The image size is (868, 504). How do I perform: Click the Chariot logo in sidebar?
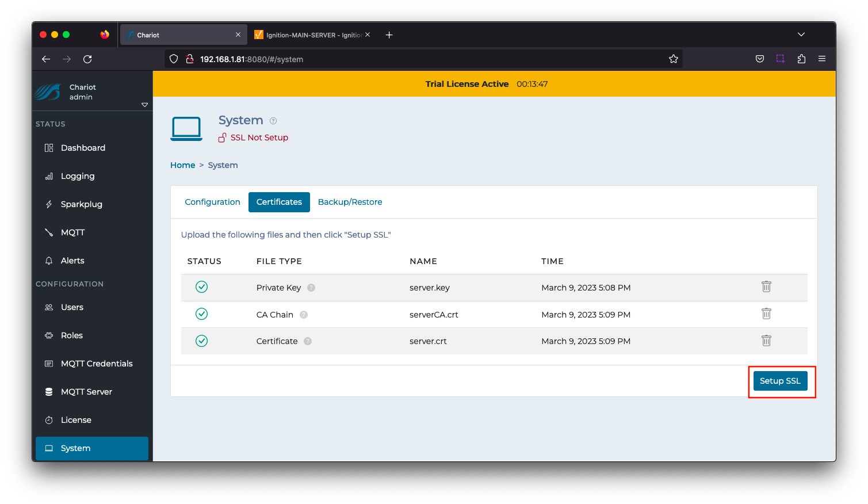pos(48,92)
